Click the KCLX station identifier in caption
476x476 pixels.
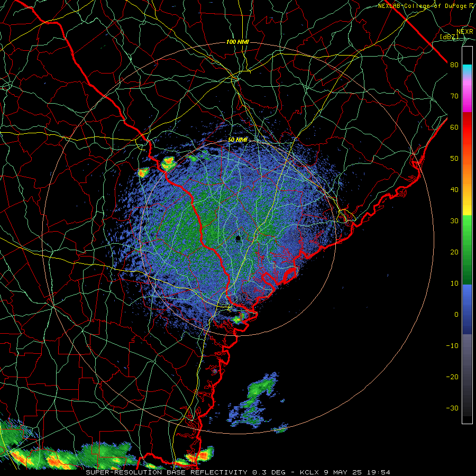click(x=310, y=472)
